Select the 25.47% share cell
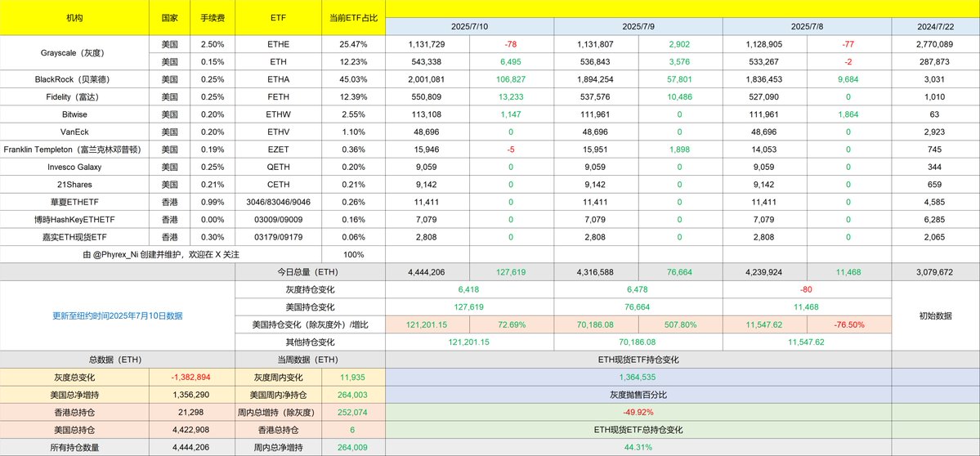 tap(354, 44)
